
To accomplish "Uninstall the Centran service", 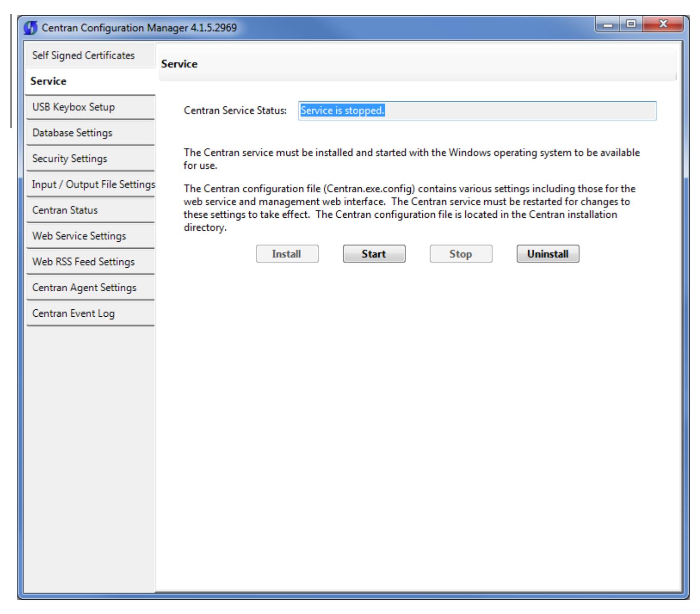I will (x=548, y=254).
